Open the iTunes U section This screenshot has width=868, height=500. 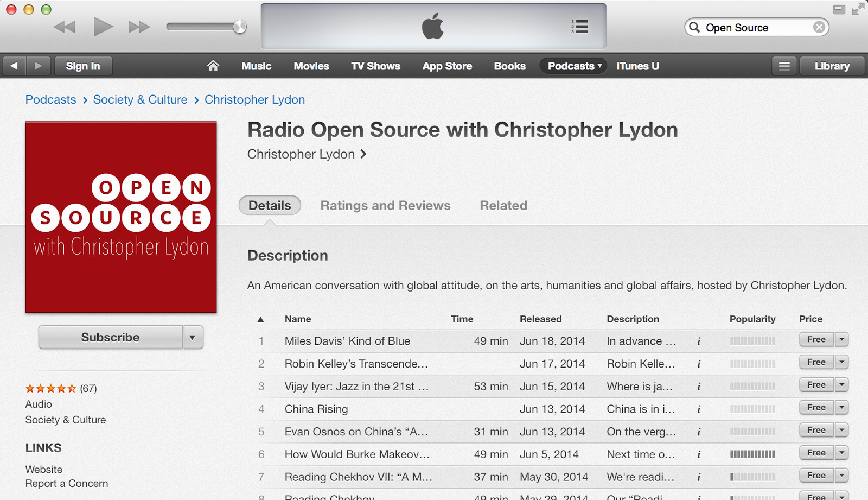(638, 66)
